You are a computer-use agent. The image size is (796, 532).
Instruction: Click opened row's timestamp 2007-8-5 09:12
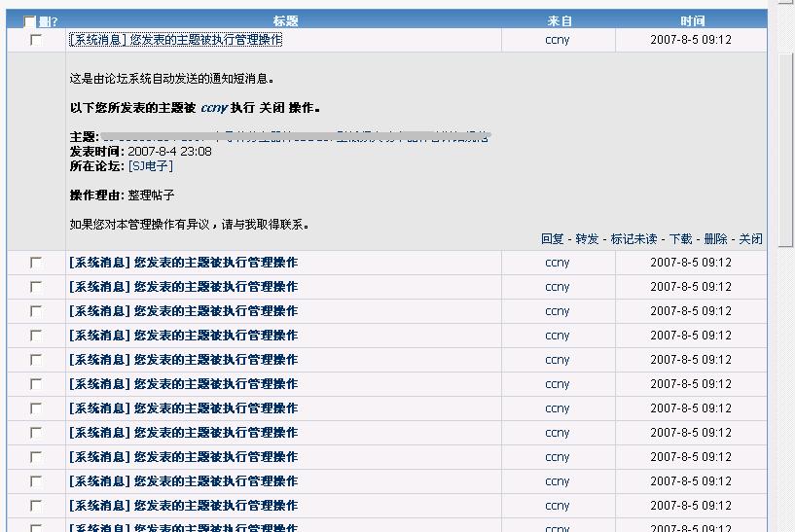(691, 40)
